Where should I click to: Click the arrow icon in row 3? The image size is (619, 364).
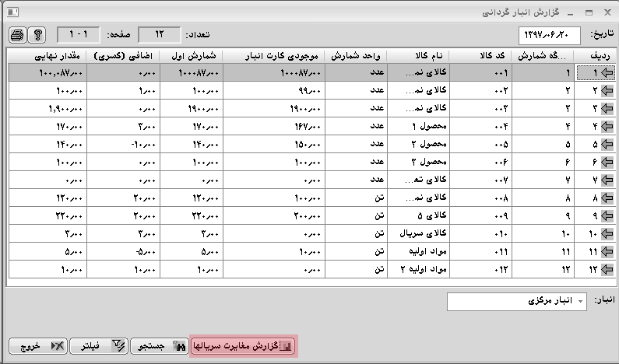603,109
